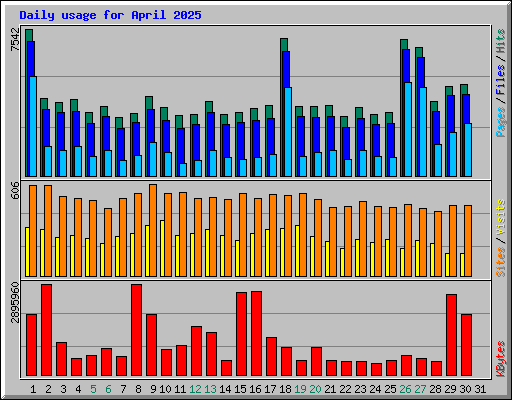Click day 16 on the x-axis
The width and height of the screenshot is (512, 400).
pos(255,389)
